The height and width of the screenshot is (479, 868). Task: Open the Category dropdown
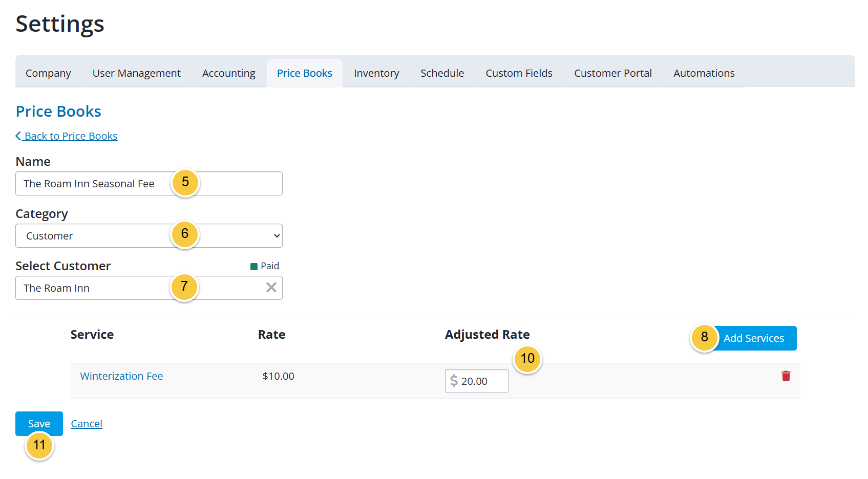click(x=149, y=236)
